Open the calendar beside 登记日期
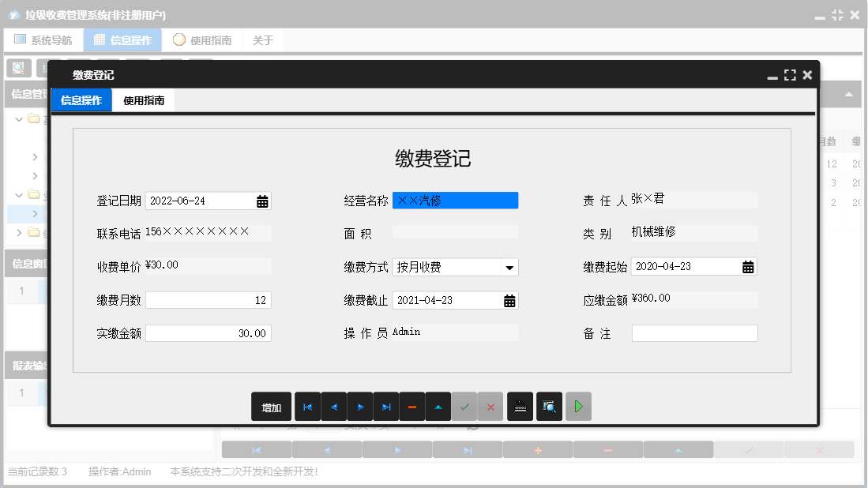 (x=263, y=201)
